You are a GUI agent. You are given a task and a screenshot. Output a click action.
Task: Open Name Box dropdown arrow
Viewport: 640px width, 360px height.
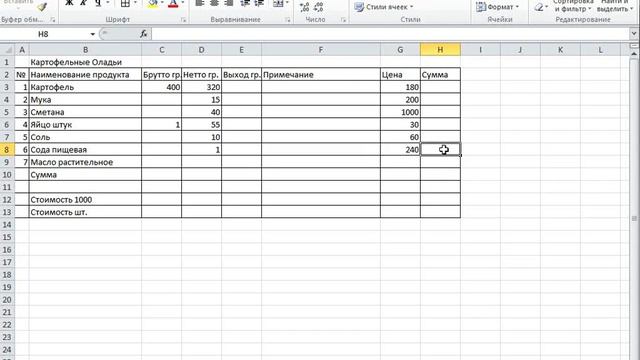[93, 34]
